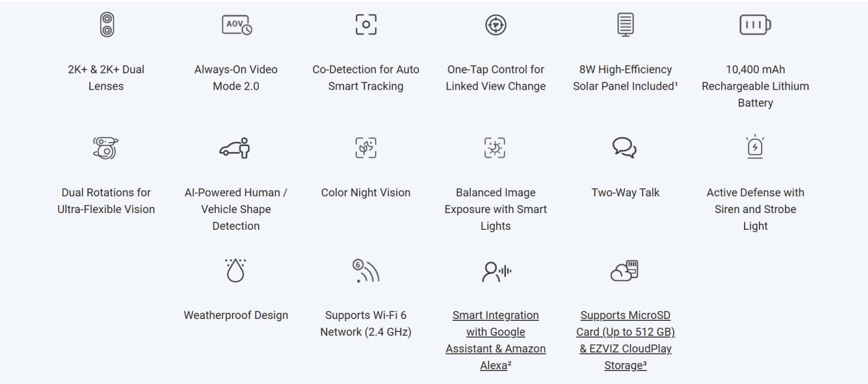Viewport: 868px width, 384px height.
Task: Click the dual rotations camera icon
Action: (106, 148)
